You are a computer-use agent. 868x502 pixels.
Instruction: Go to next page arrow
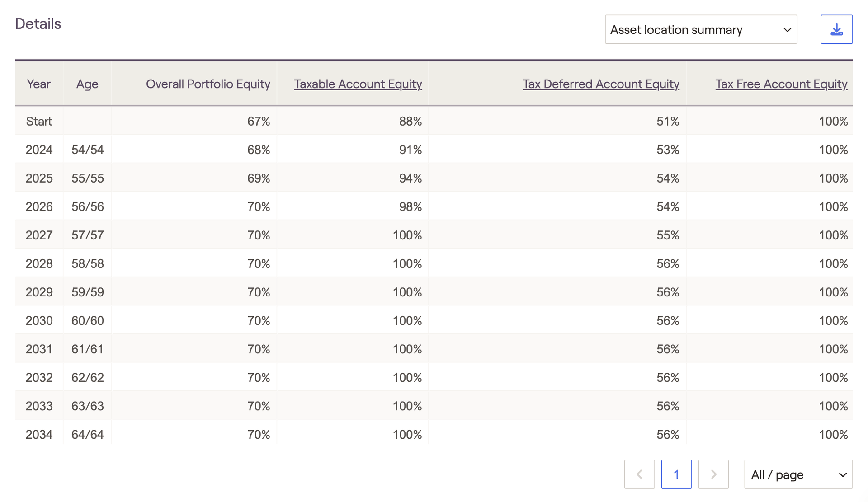pyautogui.click(x=713, y=474)
